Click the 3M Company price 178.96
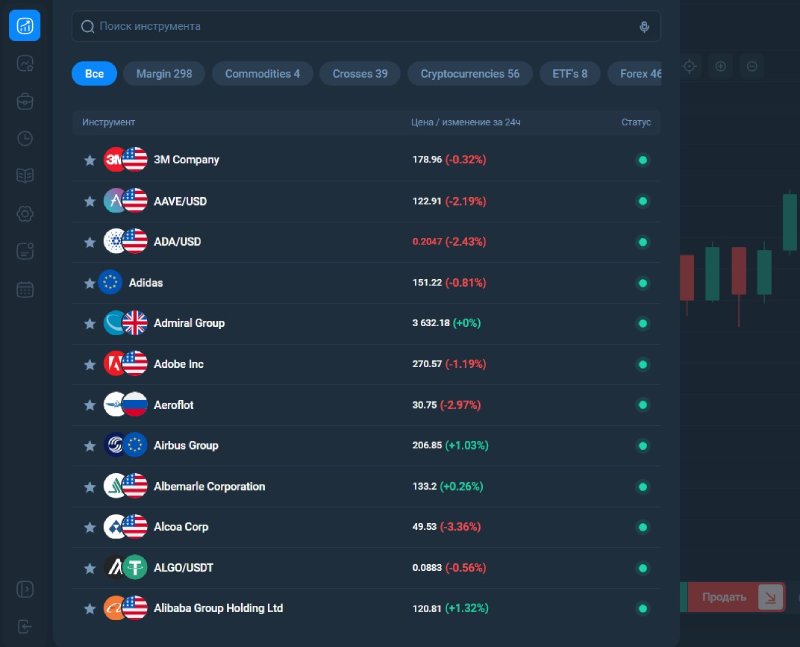The image size is (800, 647). pyautogui.click(x=427, y=160)
